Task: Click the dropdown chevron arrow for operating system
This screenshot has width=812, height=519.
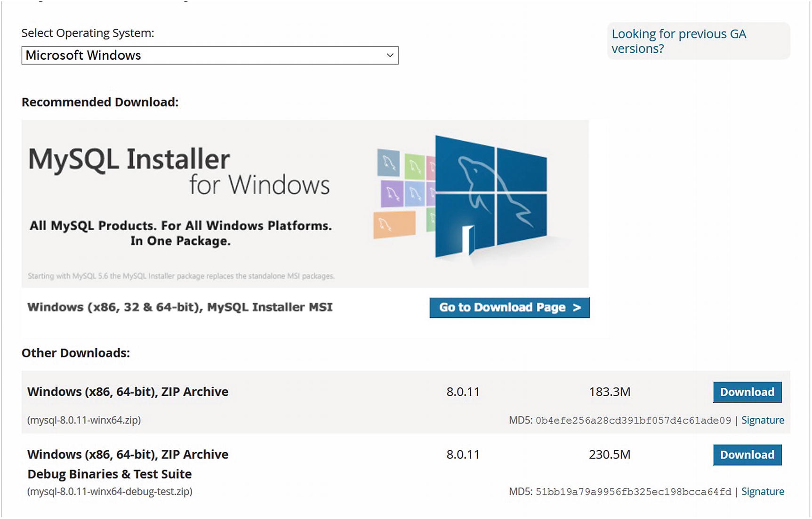Action: [x=390, y=56]
